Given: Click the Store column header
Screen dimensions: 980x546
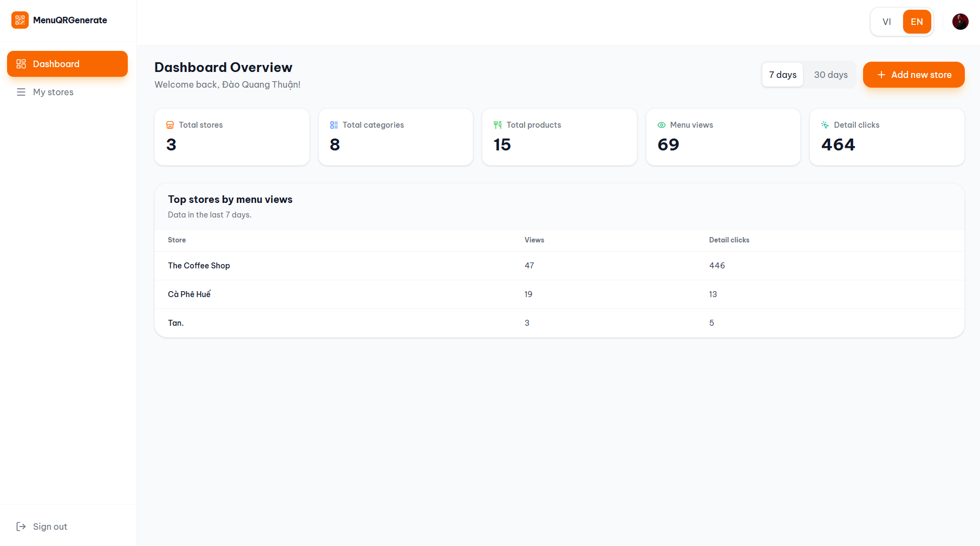Looking at the screenshot, I should pyautogui.click(x=177, y=240).
